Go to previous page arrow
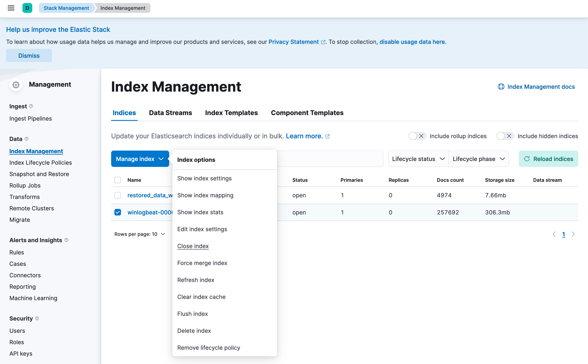588x364 pixels. tap(554, 234)
